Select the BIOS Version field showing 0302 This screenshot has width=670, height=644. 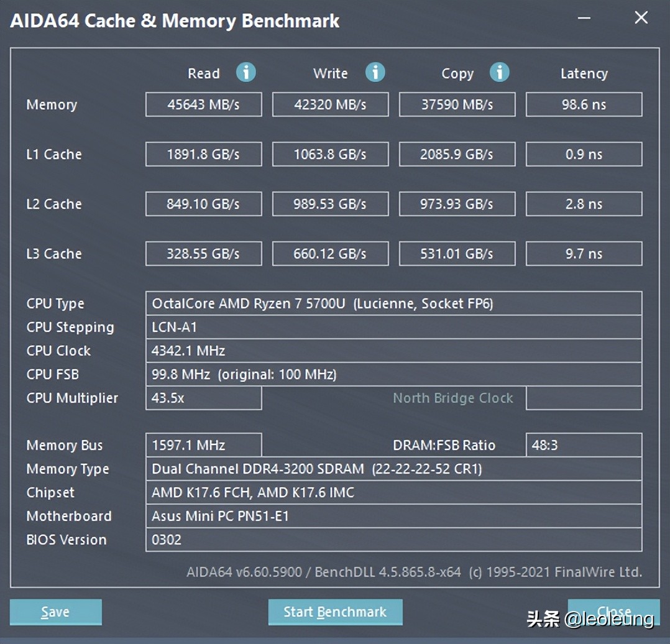(395, 540)
